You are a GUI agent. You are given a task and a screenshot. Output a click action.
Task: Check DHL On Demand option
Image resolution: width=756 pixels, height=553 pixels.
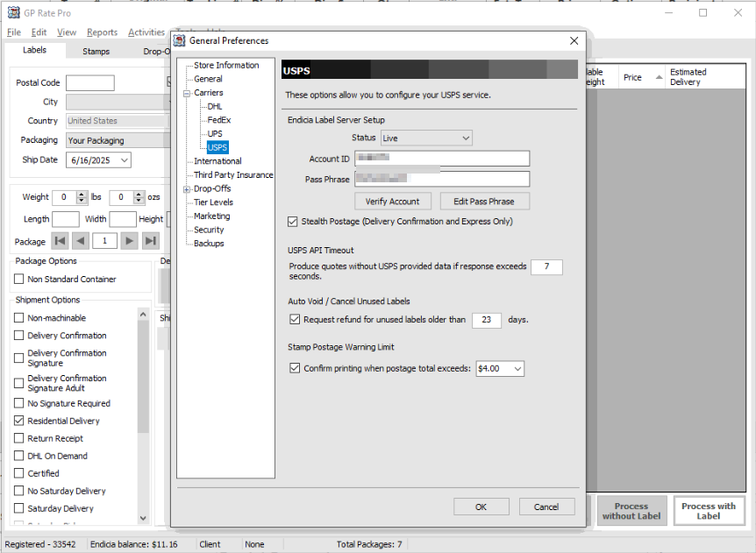tap(18, 456)
